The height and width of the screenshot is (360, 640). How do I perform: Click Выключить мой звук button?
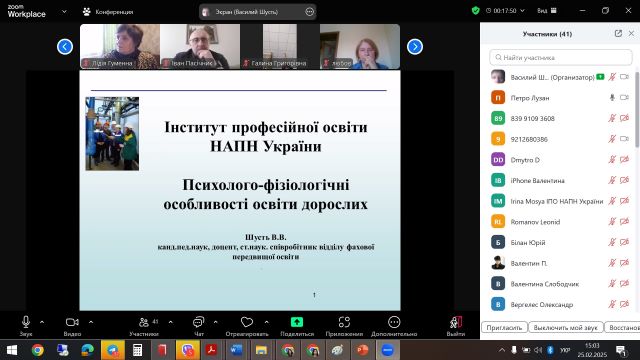pyautogui.click(x=565, y=327)
